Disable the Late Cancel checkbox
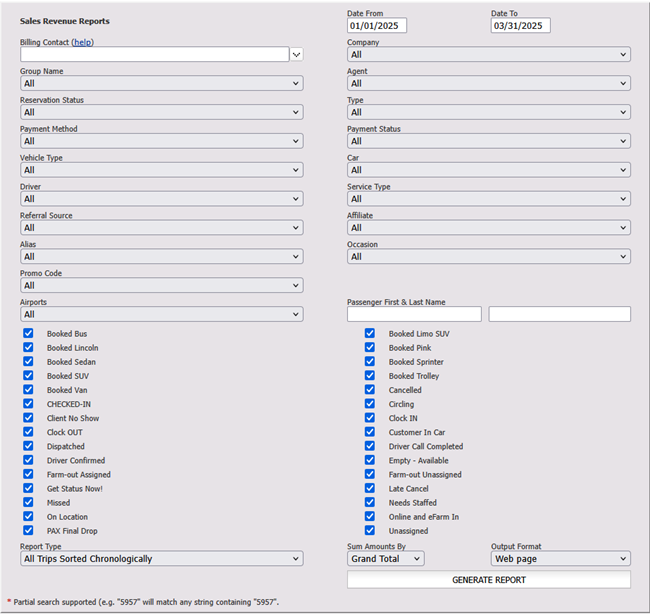 [370, 488]
